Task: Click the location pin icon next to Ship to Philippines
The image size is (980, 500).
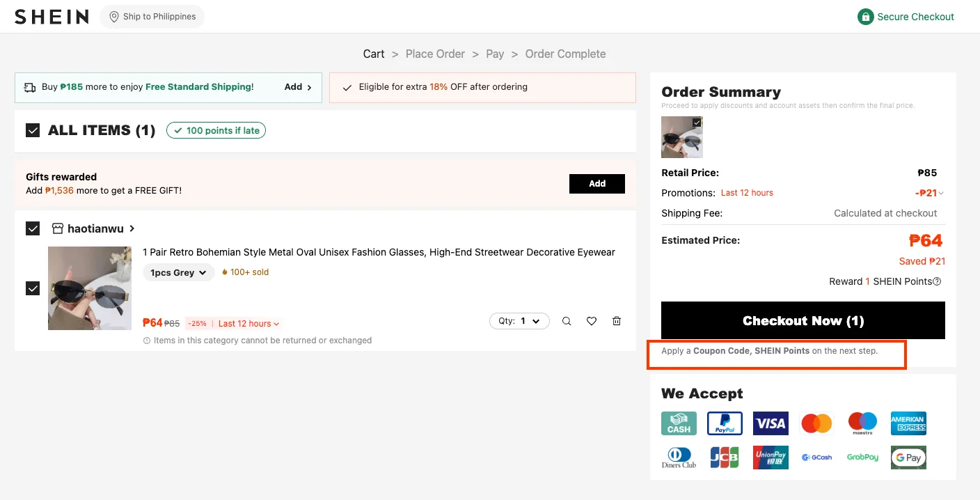Action: click(x=114, y=17)
